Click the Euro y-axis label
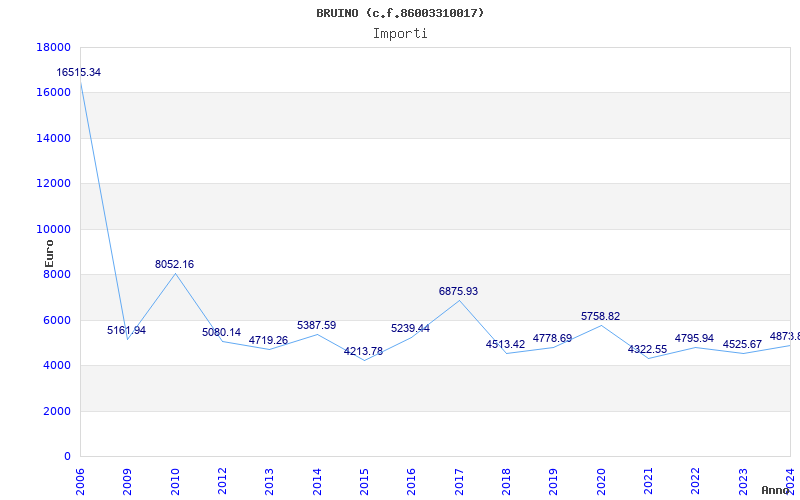Viewport: 800px width, 500px height. (x=49, y=253)
